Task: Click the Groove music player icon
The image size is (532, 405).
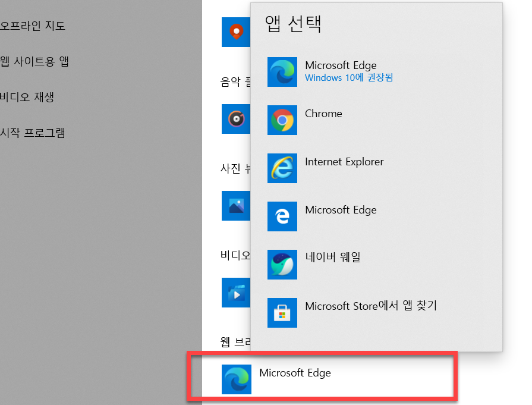Action: 236,119
